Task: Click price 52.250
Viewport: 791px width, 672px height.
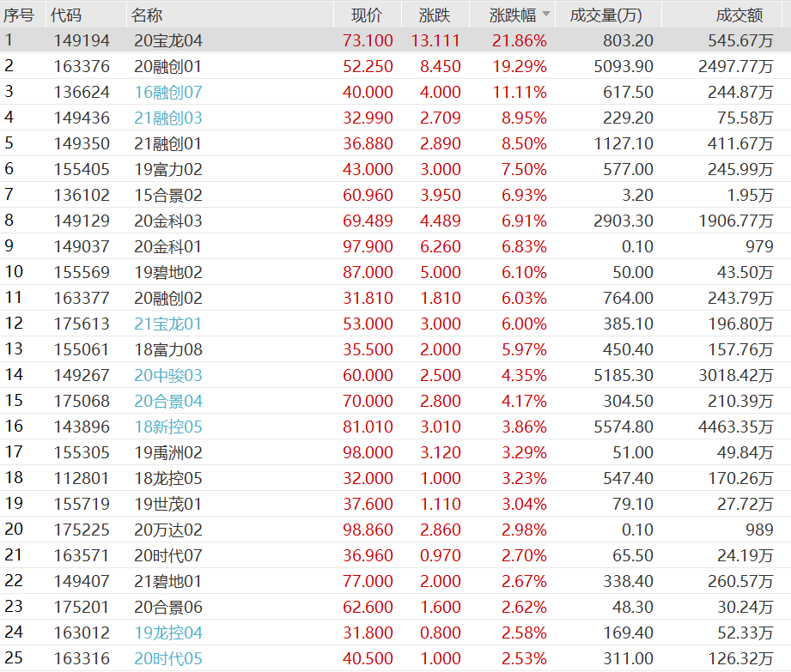Action: [x=368, y=66]
